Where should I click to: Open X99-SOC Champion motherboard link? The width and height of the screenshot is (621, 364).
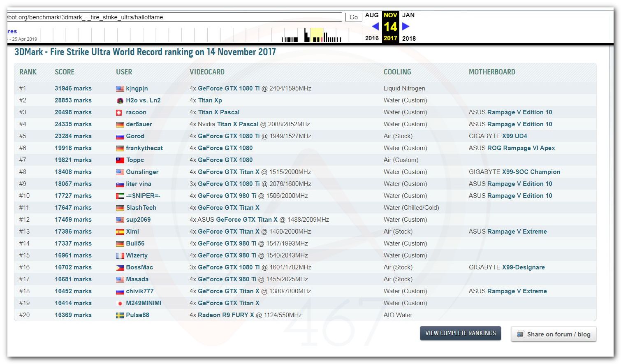(531, 172)
